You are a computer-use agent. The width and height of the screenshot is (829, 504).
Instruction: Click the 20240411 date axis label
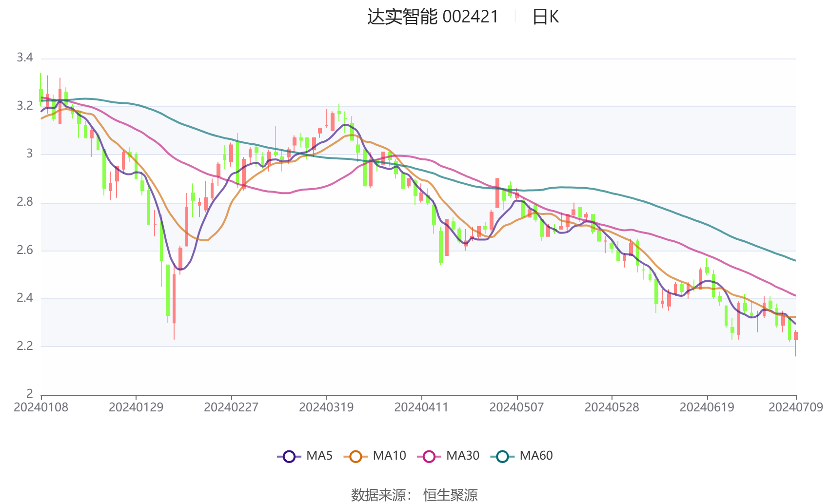(x=421, y=407)
